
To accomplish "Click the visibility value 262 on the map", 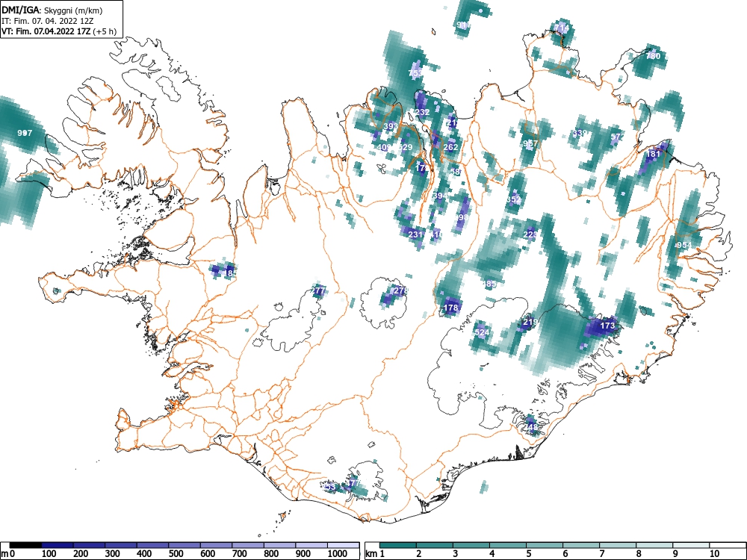I will coord(450,146).
